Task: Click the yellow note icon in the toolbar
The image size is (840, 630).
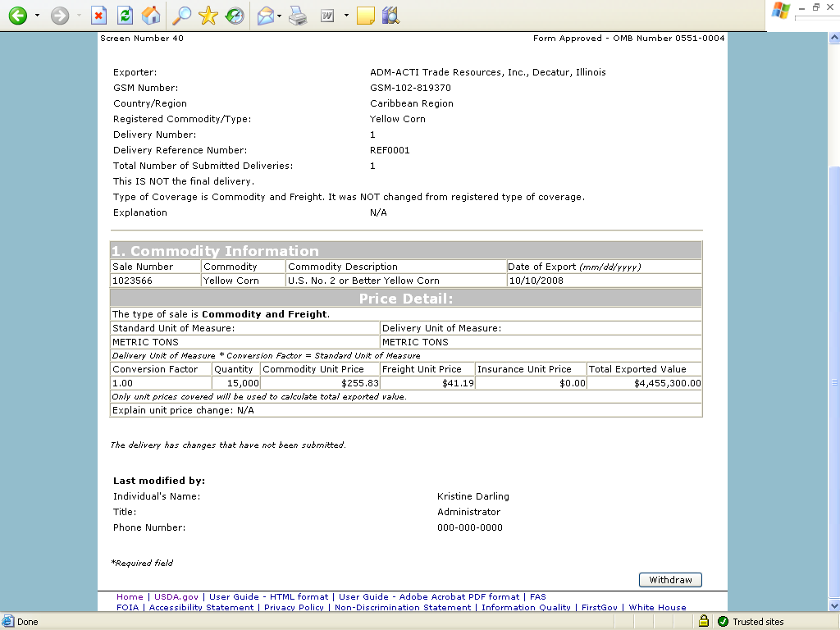Action: [366, 16]
